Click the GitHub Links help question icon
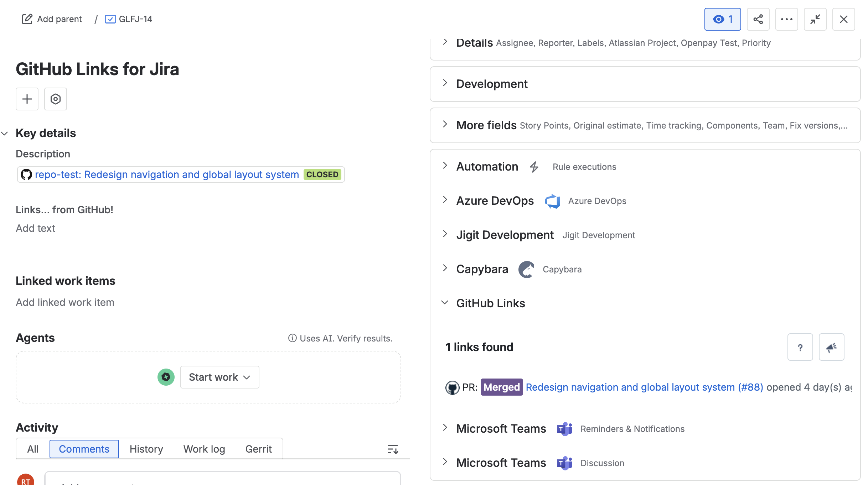 800,347
